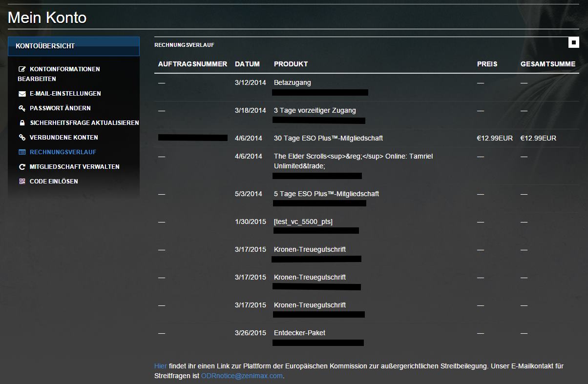Click the key icon for Passwort ändern
Screen dimensions: 588x384
point(22,108)
